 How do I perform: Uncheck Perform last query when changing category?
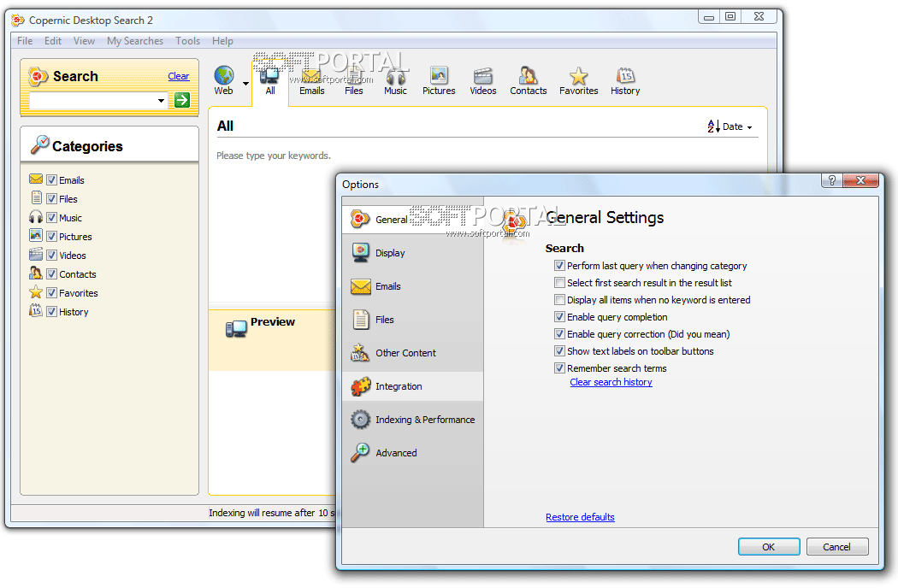tap(559, 266)
